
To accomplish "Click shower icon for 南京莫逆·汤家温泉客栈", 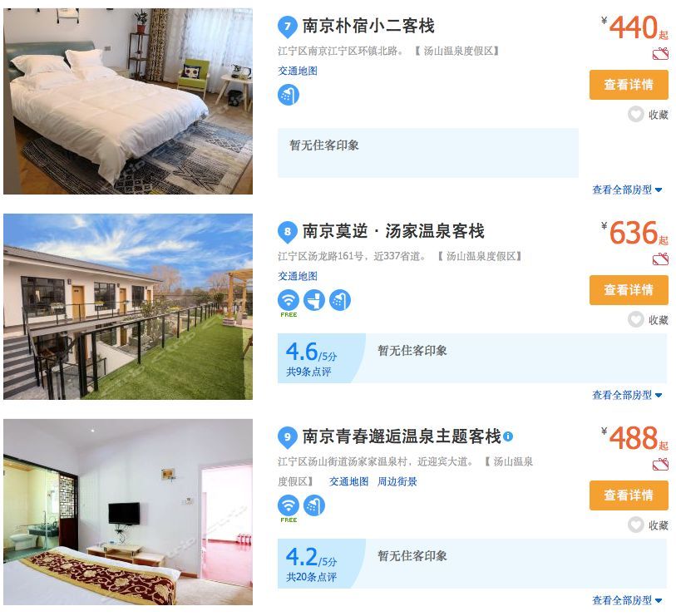I will [x=340, y=300].
